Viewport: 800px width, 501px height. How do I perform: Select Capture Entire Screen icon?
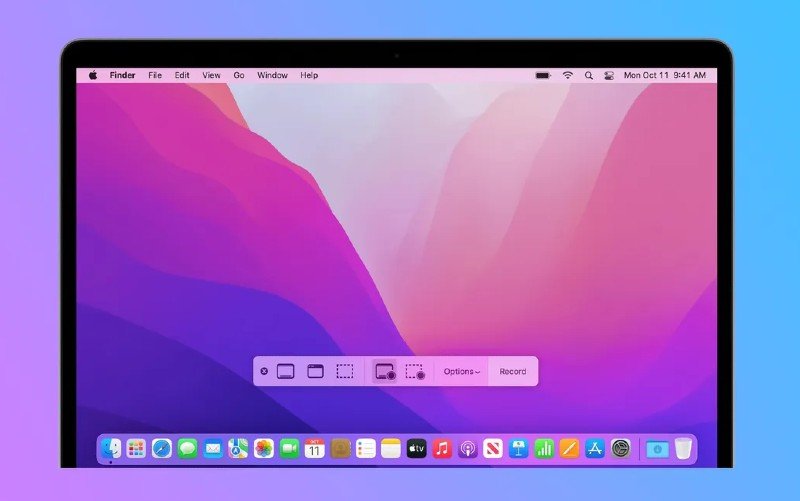click(x=286, y=371)
